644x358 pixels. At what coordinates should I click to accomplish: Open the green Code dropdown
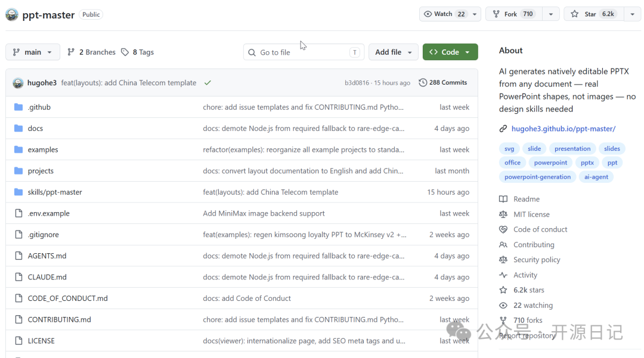(450, 52)
